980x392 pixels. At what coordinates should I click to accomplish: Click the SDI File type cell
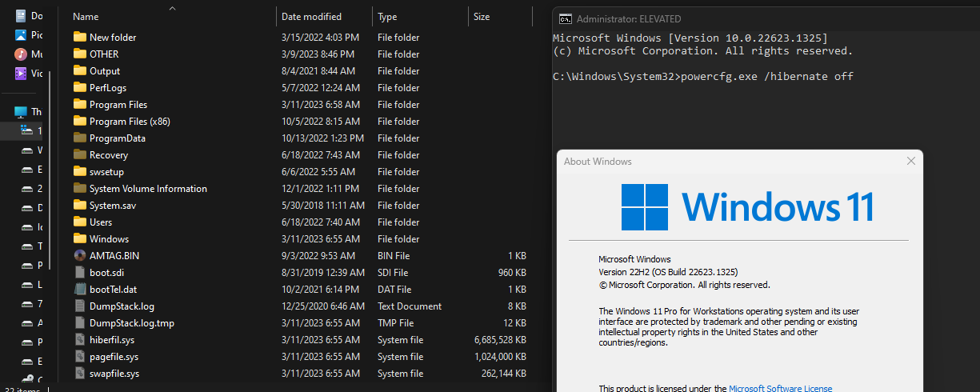click(x=394, y=272)
